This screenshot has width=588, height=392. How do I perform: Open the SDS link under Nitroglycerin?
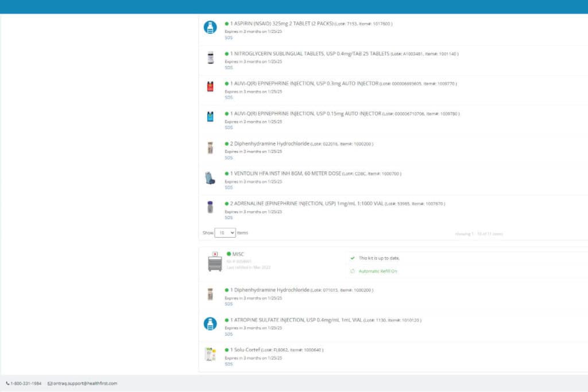[x=229, y=68]
